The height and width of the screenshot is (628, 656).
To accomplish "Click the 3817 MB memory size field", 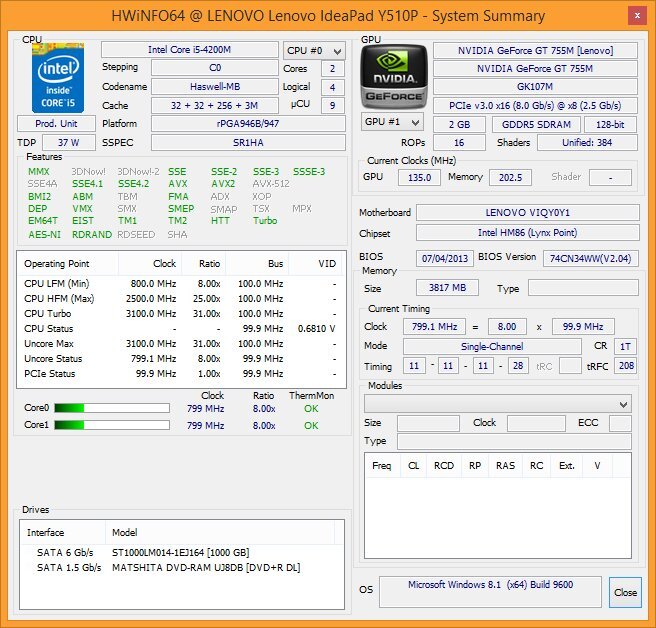I will [x=447, y=288].
